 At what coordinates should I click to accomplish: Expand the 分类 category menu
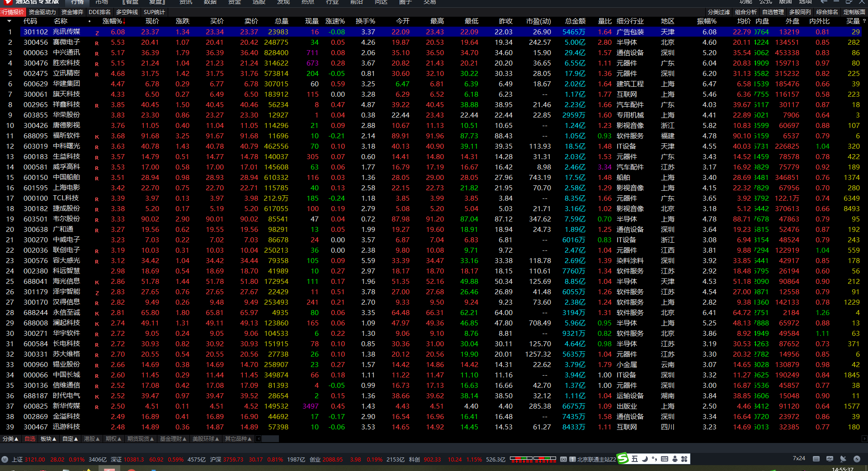click(x=10, y=439)
